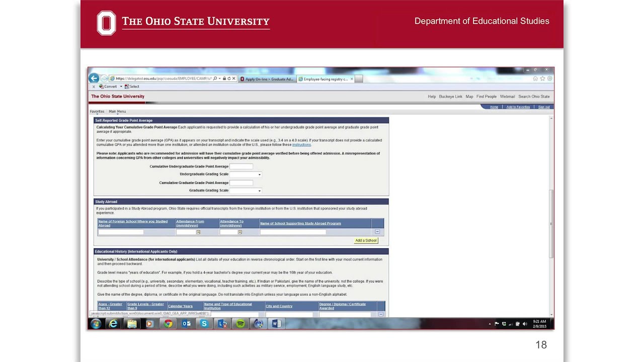Open Google Chrome from the taskbar
Viewport: 644px width, 362px height.
[168, 324]
